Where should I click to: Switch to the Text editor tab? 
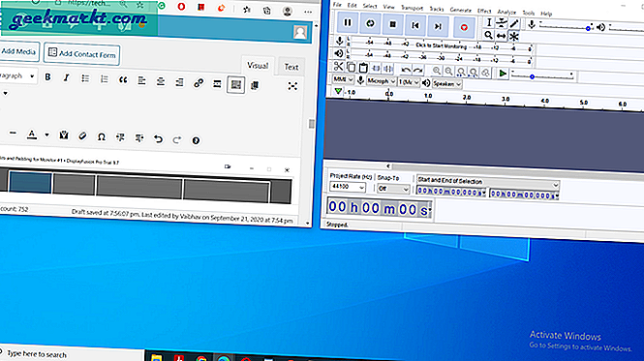[x=291, y=67]
